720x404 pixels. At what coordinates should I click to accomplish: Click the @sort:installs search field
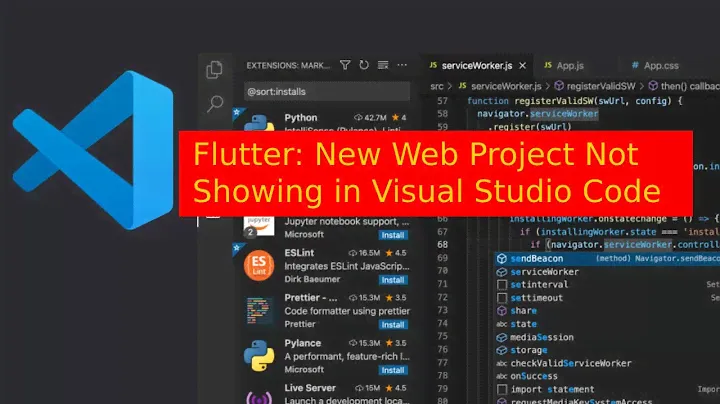click(x=326, y=91)
